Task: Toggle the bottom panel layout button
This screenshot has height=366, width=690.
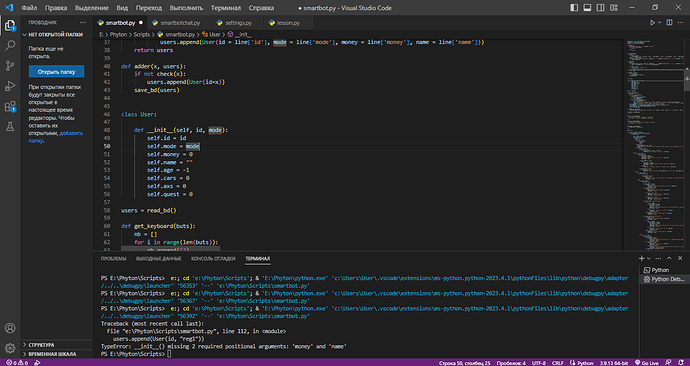Action: (587, 7)
